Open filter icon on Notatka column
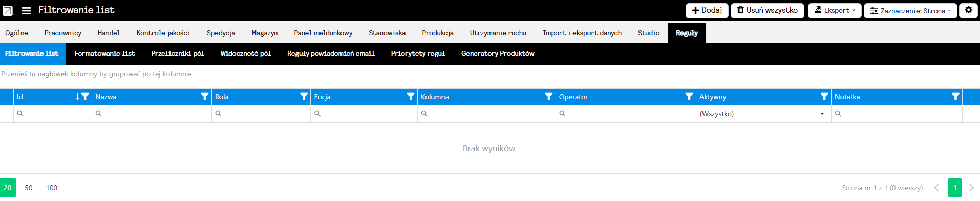The width and height of the screenshot is (980, 201). [955, 96]
